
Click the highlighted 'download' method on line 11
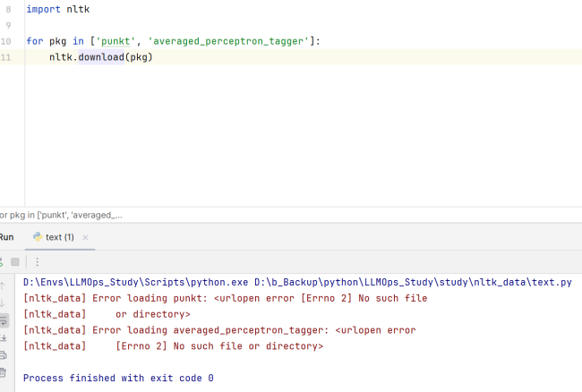click(101, 57)
